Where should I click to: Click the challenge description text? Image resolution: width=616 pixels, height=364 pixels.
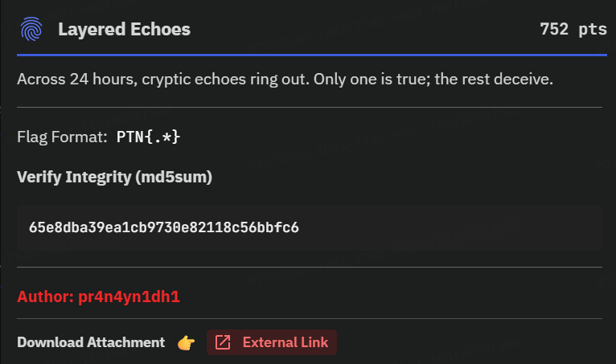(x=285, y=80)
